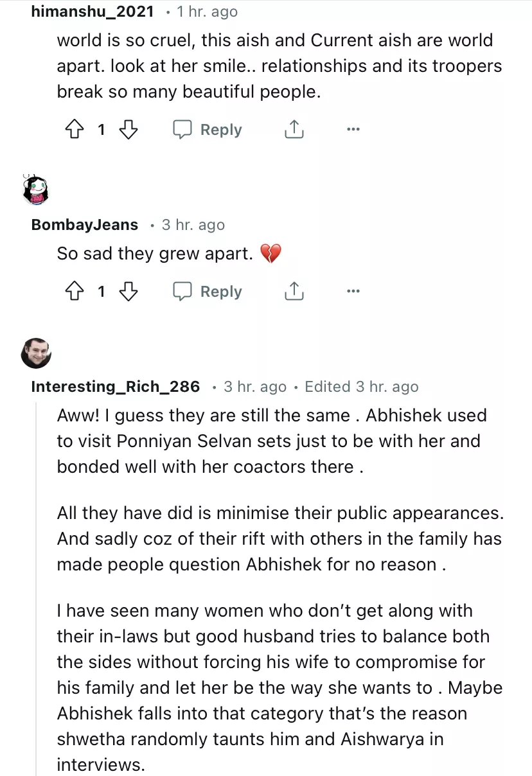Downvote himanshu_2021's comment

click(129, 130)
